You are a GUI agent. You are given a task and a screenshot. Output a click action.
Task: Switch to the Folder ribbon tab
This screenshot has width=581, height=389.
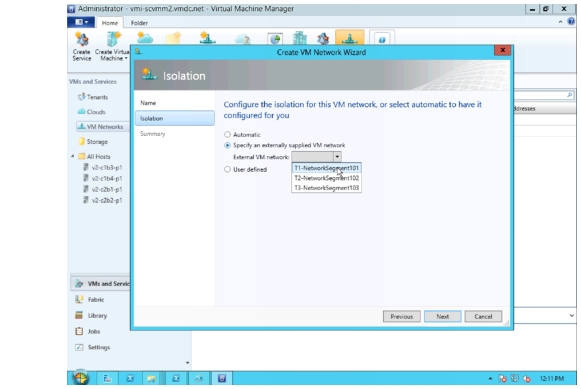tap(139, 23)
